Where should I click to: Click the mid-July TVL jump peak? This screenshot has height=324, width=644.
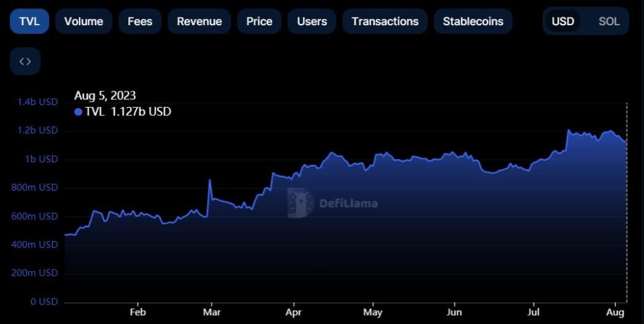coord(569,130)
